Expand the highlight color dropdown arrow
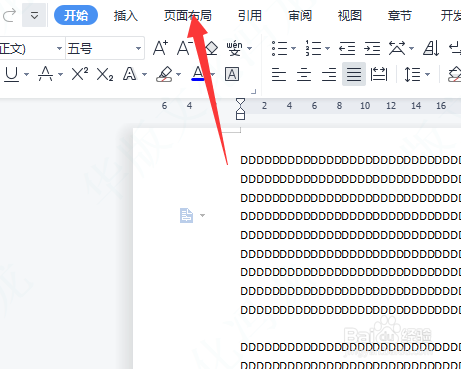The image size is (461, 369). (x=179, y=74)
